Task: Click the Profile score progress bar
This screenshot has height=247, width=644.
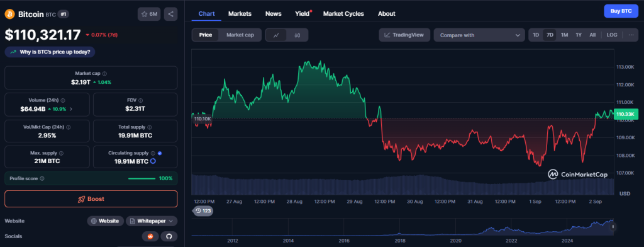Action: [142, 179]
